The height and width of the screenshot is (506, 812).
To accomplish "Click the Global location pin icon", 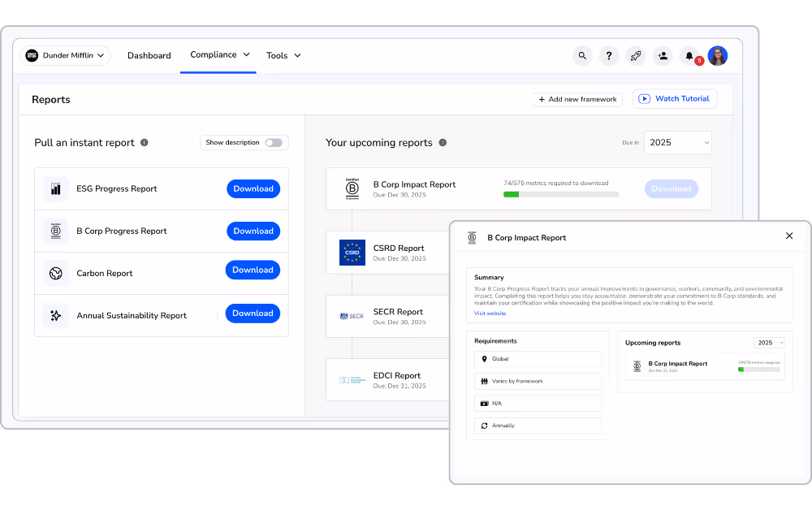I will (484, 359).
